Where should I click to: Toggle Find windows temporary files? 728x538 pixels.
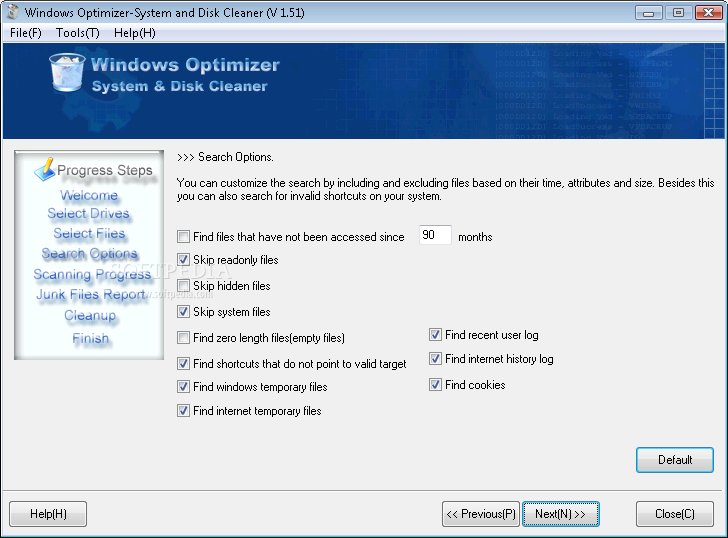(183, 387)
